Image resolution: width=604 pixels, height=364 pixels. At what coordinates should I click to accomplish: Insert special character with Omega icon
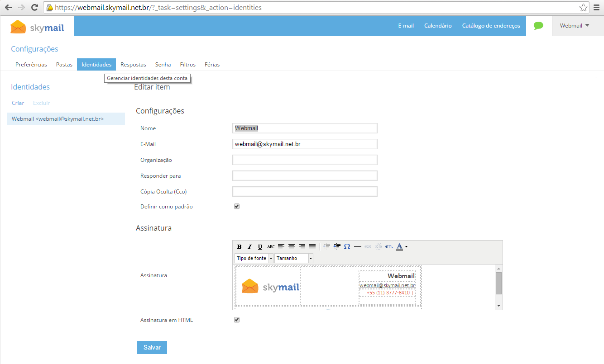347,247
